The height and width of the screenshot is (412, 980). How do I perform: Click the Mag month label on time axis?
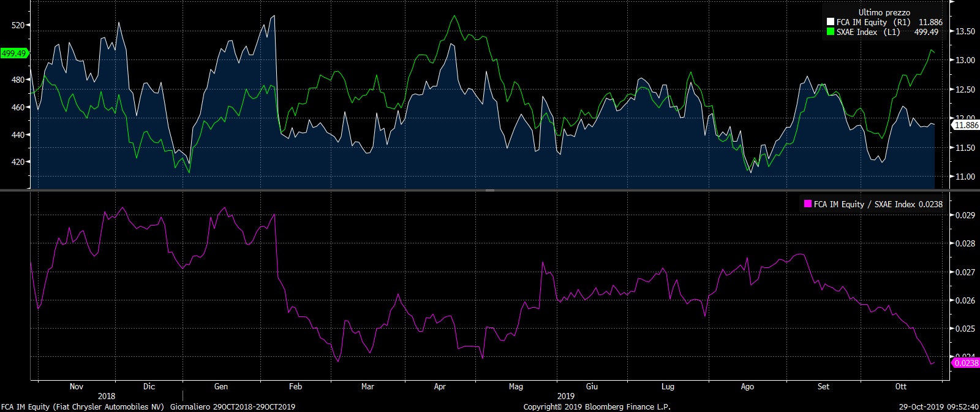[x=516, y=386]
